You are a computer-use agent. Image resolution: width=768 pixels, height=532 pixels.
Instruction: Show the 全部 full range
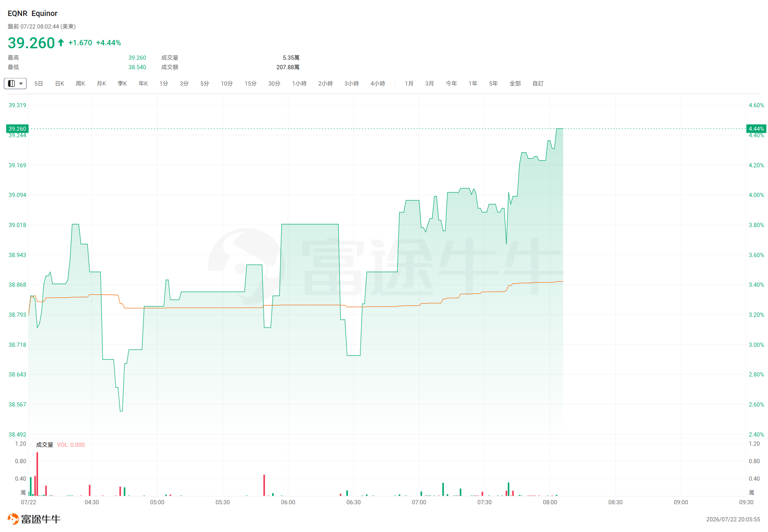[x=515, y=83]
